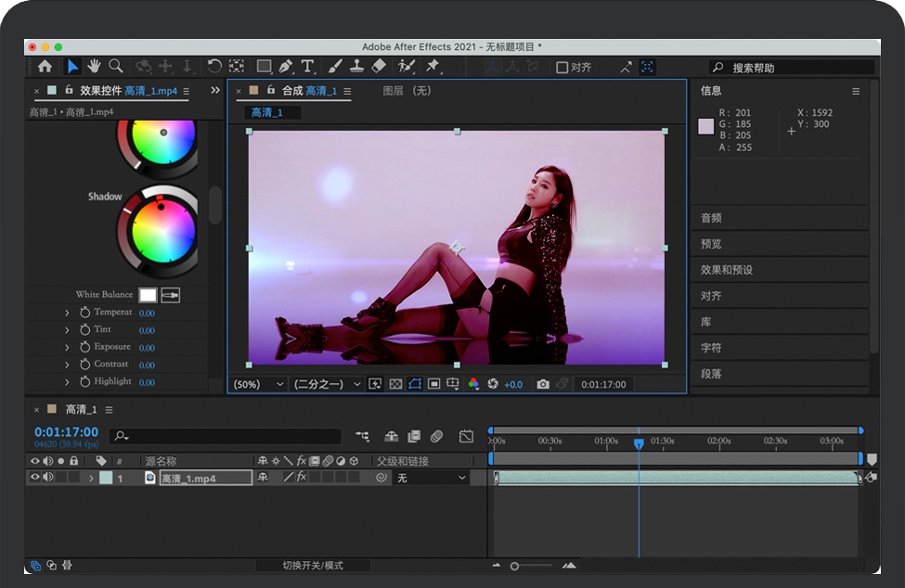Select the Type text tool
This screenshot has height=588, width=905.
tap(307, 67)
